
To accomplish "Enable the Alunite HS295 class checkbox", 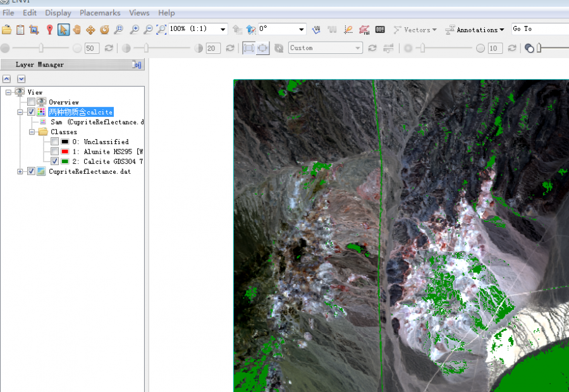I will [55, 152].
